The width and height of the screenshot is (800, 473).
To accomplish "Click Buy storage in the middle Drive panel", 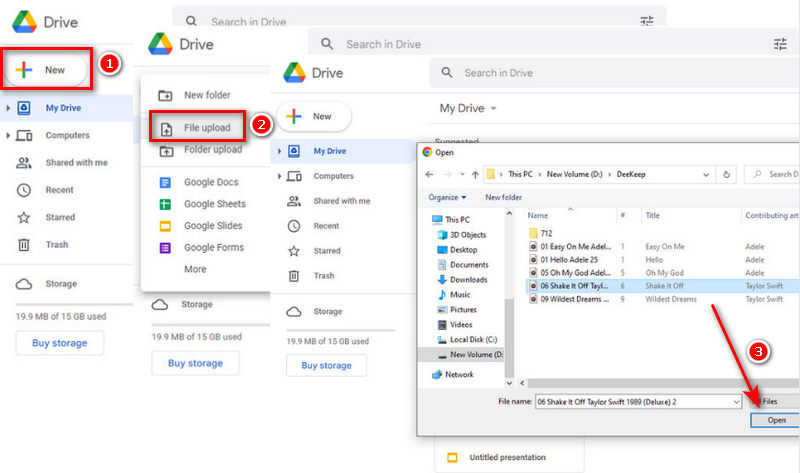I will 195,363.
